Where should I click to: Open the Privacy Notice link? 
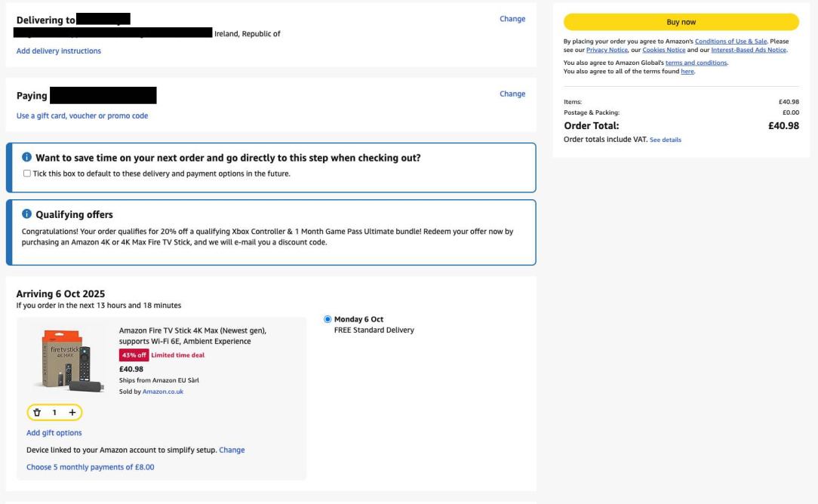point(607,50)
